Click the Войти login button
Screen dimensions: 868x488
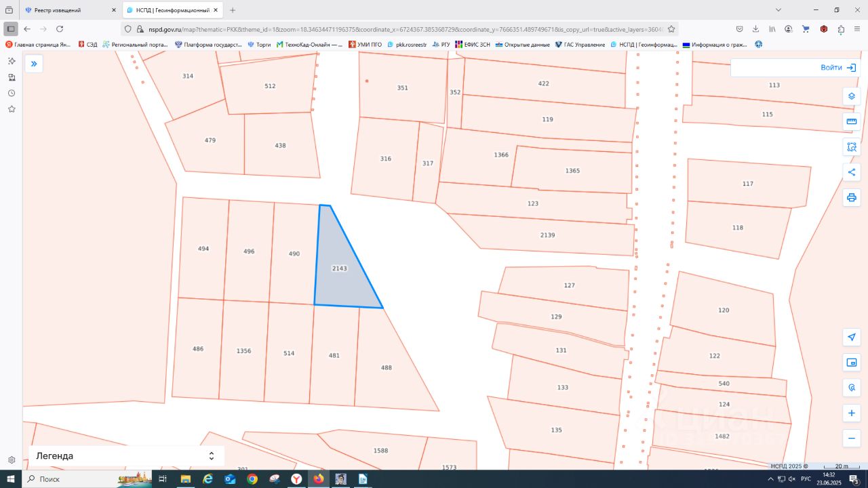pyautogui.click(x=837, y=68)
